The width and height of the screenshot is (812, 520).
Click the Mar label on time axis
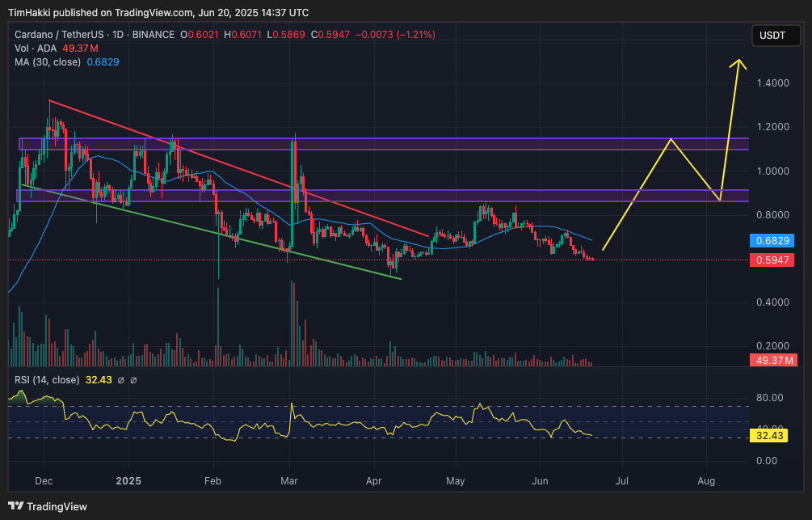click(289, 481)
